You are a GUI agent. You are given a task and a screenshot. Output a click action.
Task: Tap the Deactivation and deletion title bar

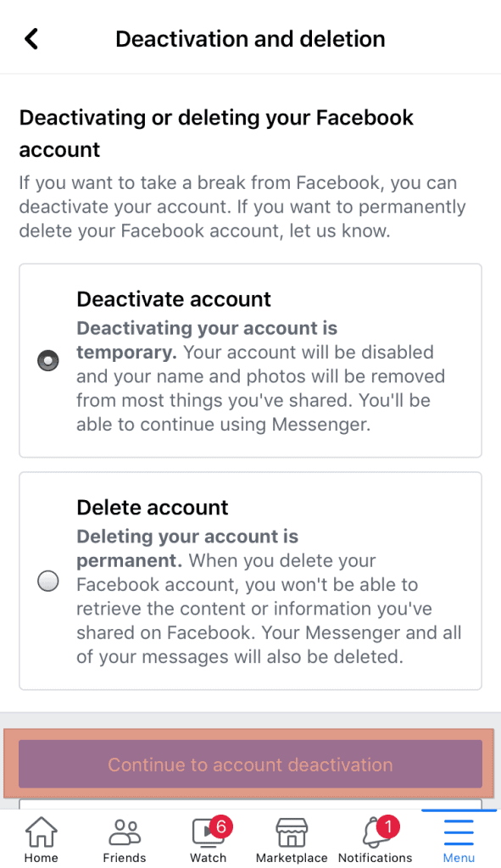[250, 38]
